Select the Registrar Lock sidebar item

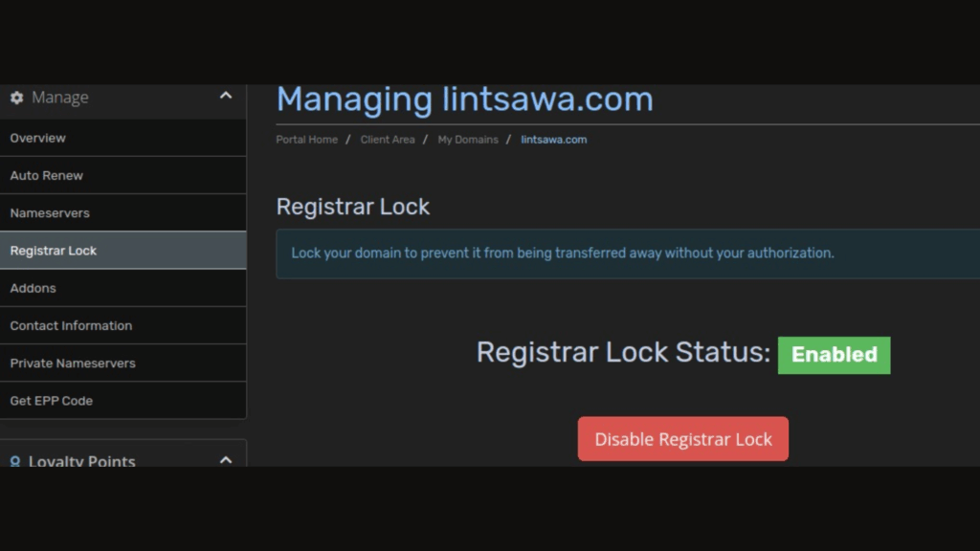[123, 251]
